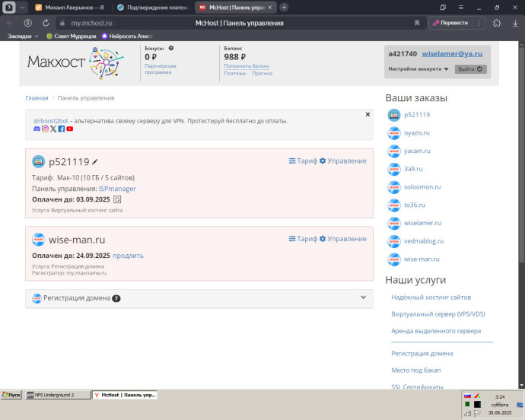Viewport: 525px width, 420px height.
Task: Click translate page options three-dots
Action: tap(479, 23)
